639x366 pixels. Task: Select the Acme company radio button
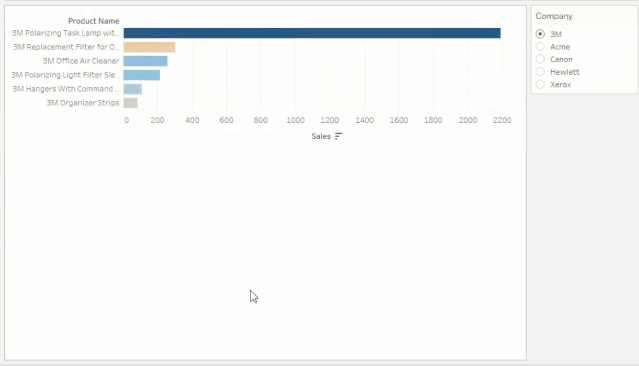point(540,46)
